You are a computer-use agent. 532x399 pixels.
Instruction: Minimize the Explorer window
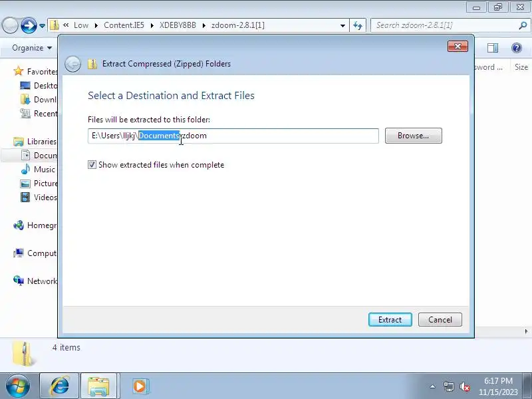coord(476,7)
